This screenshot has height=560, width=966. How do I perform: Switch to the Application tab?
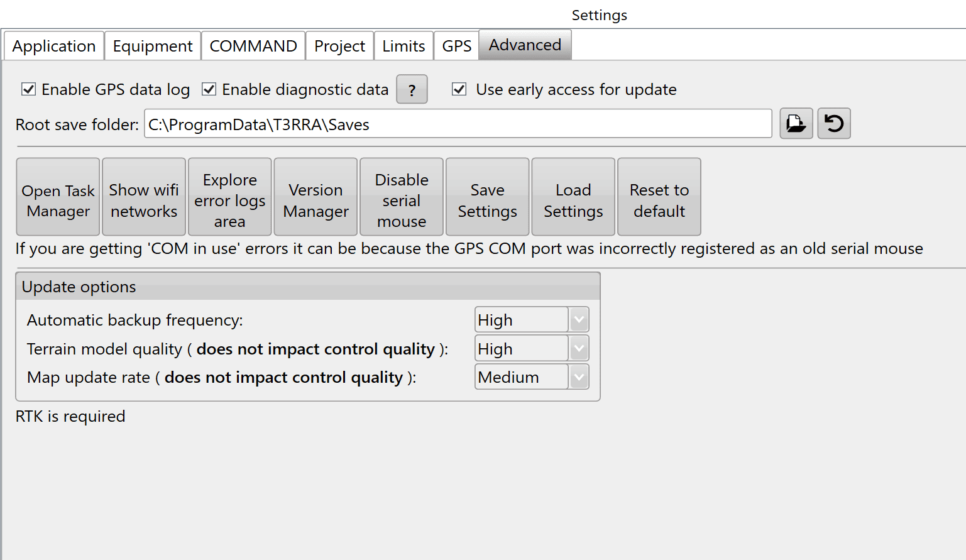pos(54,46)
